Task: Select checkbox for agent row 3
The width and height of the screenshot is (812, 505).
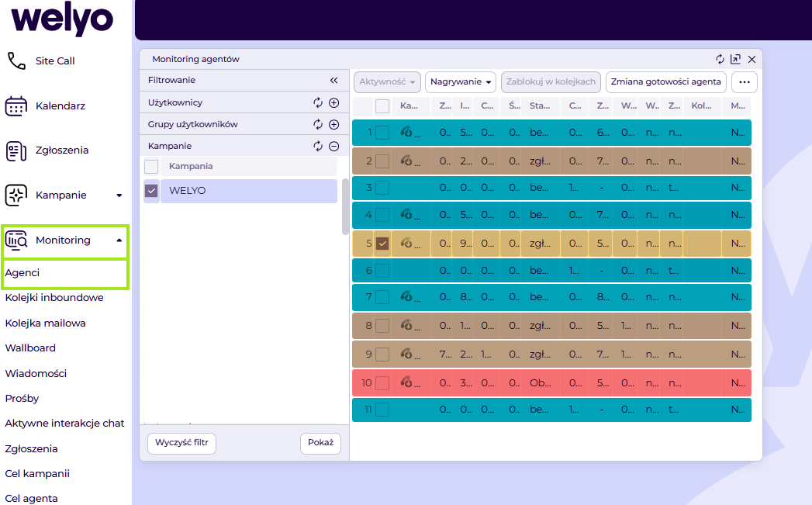Action: pyautogui.click(x=382, y=188)
